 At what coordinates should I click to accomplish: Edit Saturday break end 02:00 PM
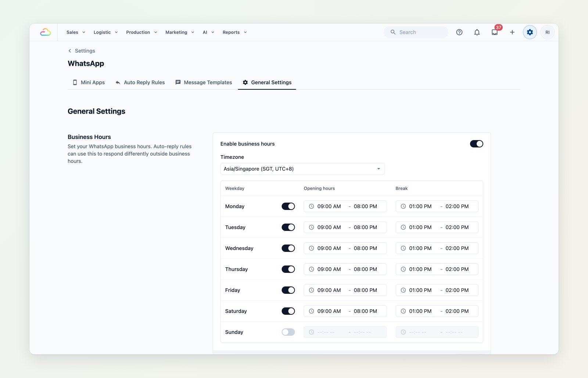pyautogui.click(x=457, y=311)
